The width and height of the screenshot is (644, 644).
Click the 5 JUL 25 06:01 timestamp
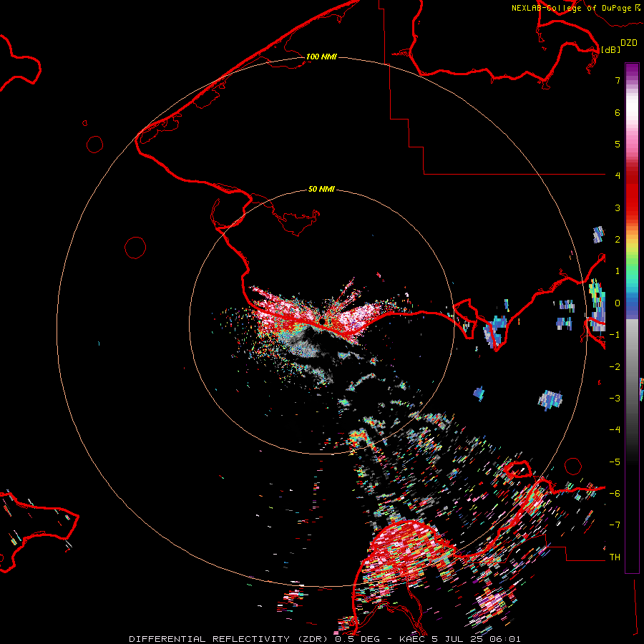click(x=476, y=639)
